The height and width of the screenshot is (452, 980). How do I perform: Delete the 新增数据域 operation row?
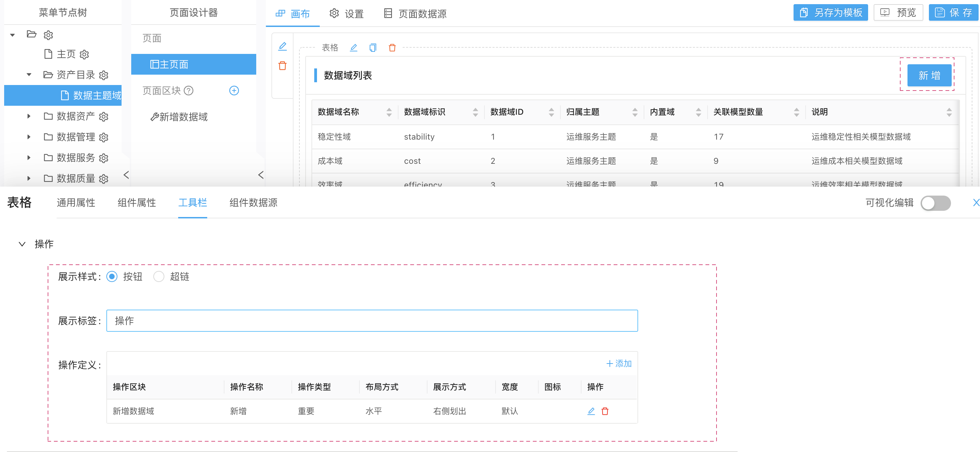[605, 411]
